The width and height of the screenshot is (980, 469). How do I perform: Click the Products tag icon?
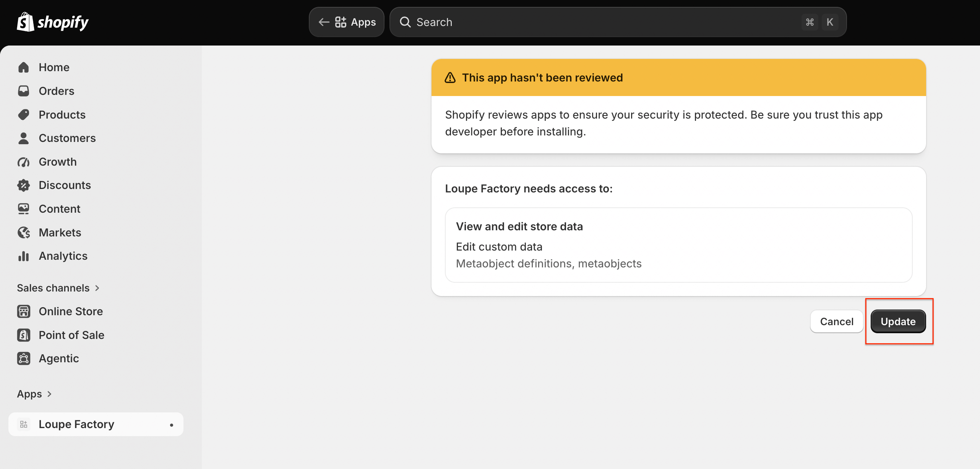pyautogui.click(x=24, y=115)
